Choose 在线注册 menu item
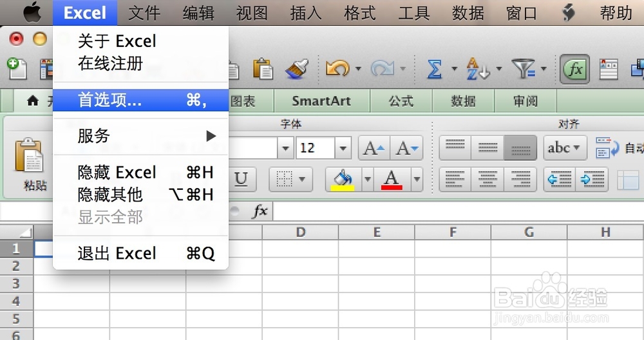The height and width of the screenshot is (340, 644). (140, 63)
